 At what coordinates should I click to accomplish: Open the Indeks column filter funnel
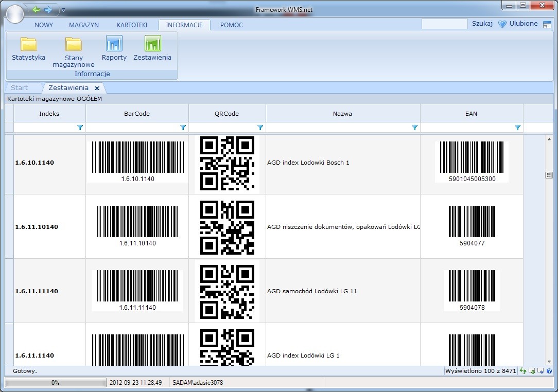tap(80, 128)
